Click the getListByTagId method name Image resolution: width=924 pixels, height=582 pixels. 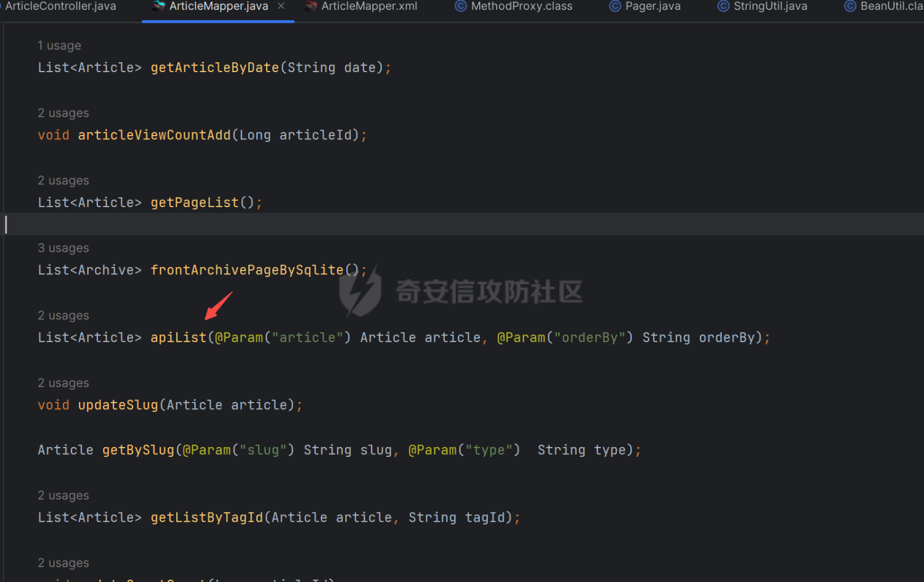point(206,518)
